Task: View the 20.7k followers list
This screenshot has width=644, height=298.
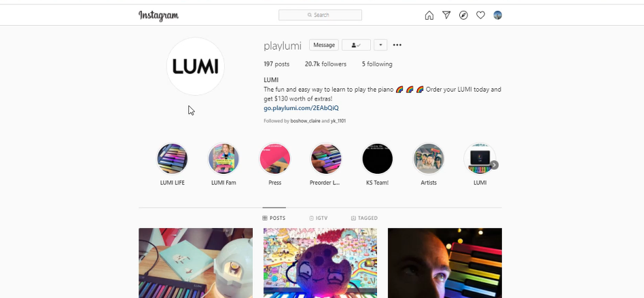Action: pyautogui.click(x=325, y=64)
